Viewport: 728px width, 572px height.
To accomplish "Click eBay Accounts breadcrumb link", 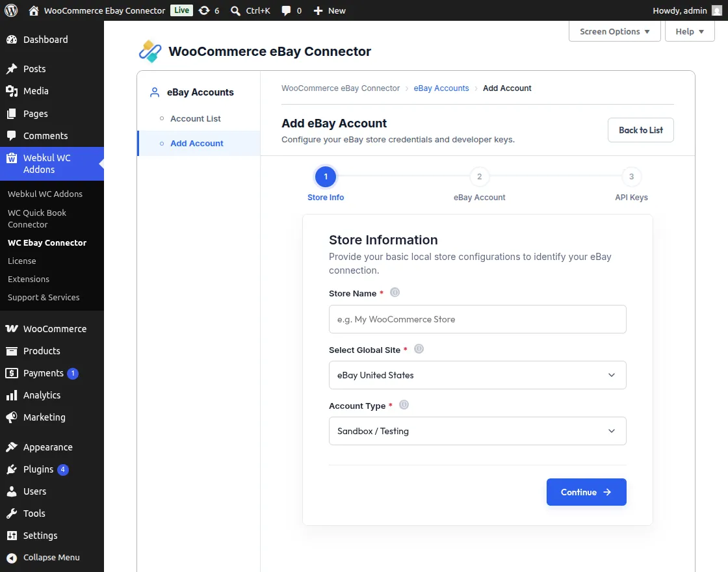I will click(441, 88).
